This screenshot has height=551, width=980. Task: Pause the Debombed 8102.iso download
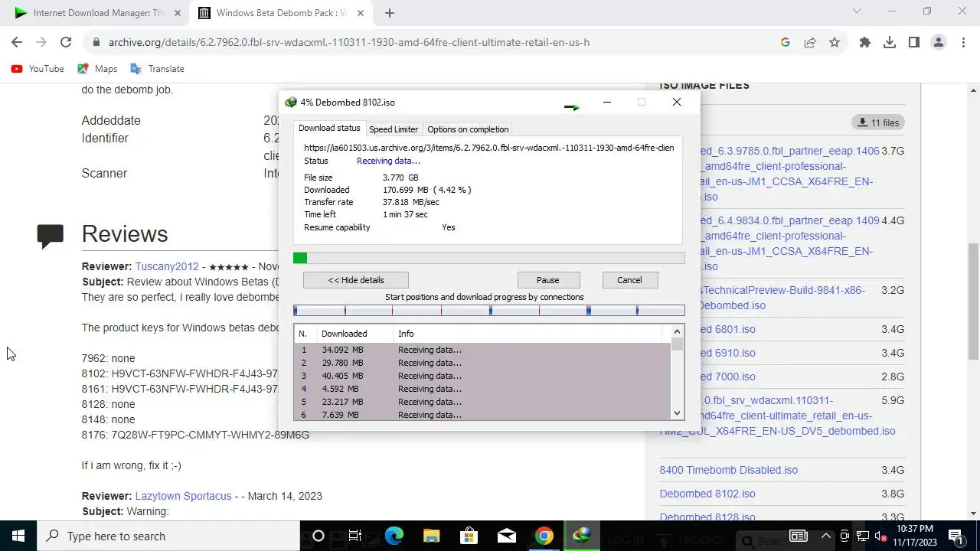(548, 280)
